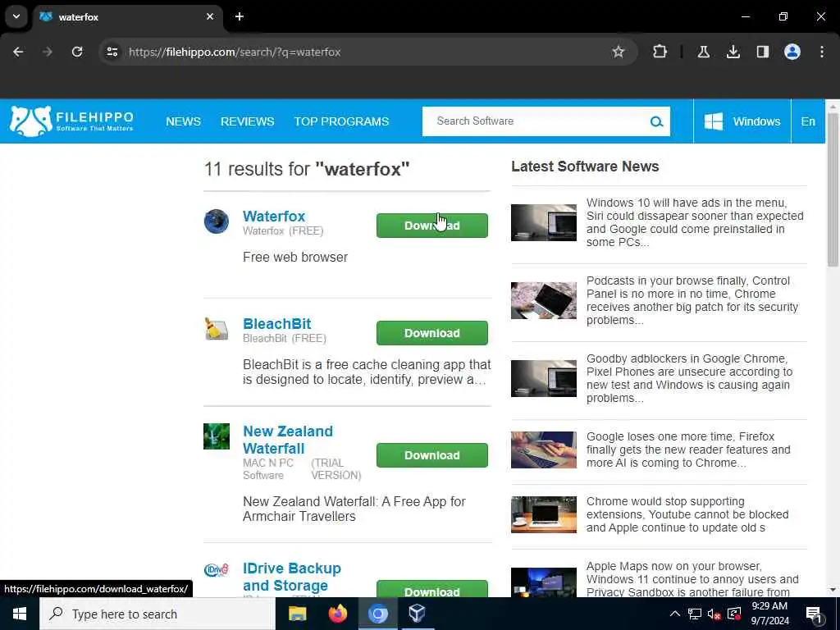Screen dimensions: 840x630
Task: Open the browser extensions puzzle icon
Action: click(660, 52)
